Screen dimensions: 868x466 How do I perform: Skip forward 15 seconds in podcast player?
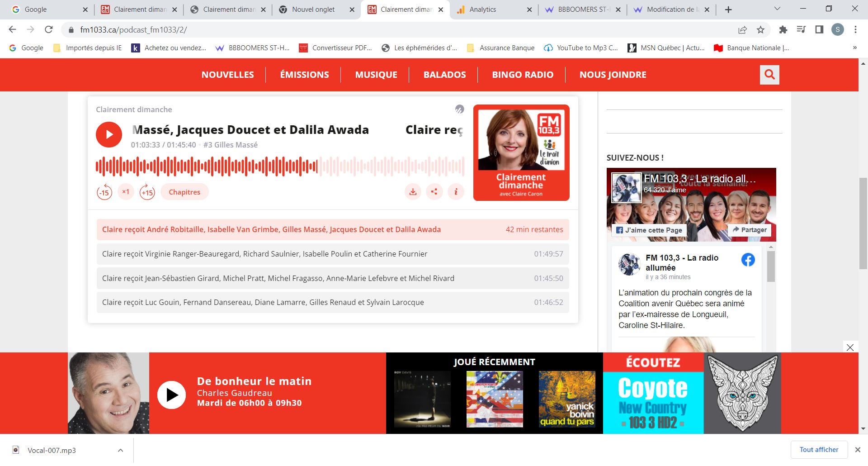tap(147, 192)
